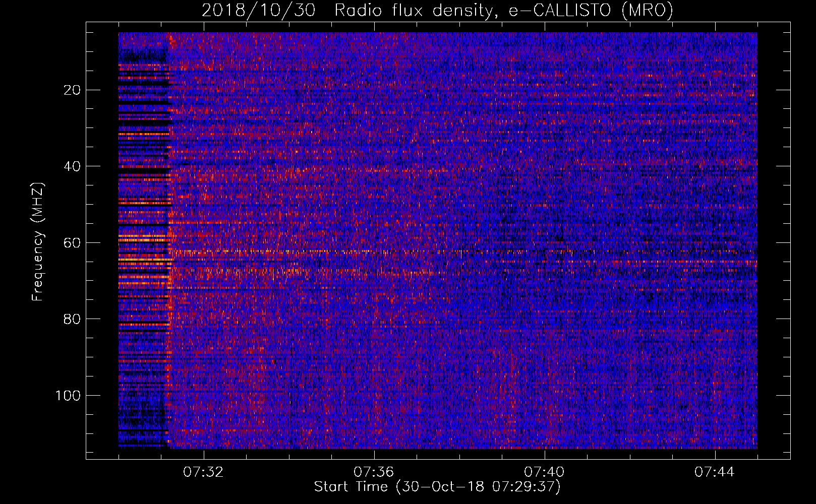816x504 pixels.
Task: Click the plot title '2018/10/30 Radio flux density, e-CALLISTO (MRO)'
Action: [x=437, y=10]
